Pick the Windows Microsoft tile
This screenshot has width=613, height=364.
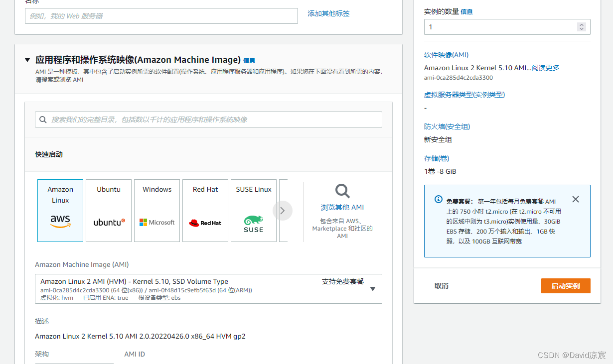pos(157,211)
